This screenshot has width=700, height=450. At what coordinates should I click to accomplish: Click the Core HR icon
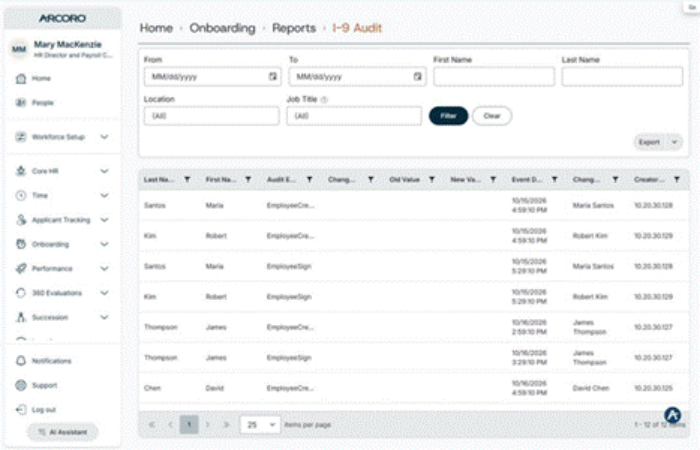pyautogui.click(x=21, y=171)
